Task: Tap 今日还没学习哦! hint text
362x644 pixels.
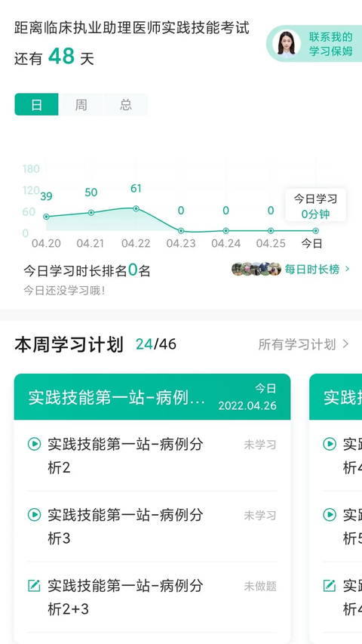Action: click(x=64, y=291)
